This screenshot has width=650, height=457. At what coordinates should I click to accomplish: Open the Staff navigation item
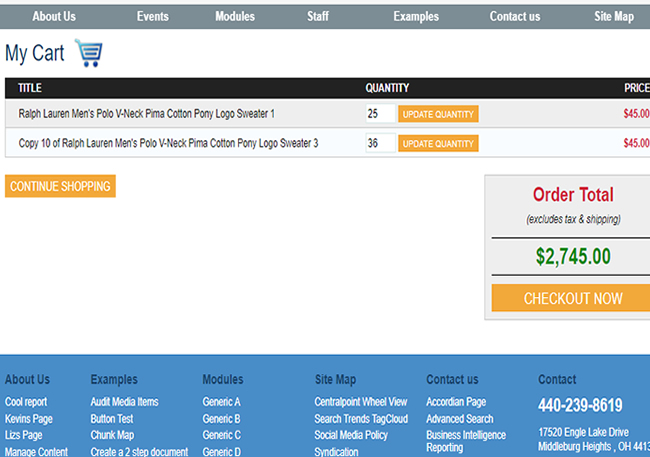coord(318,16)
